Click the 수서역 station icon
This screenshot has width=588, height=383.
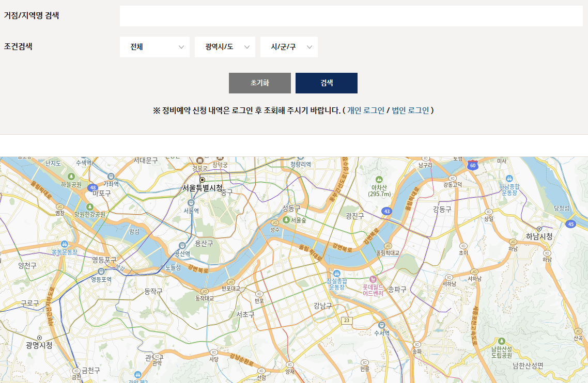[382, 325]
